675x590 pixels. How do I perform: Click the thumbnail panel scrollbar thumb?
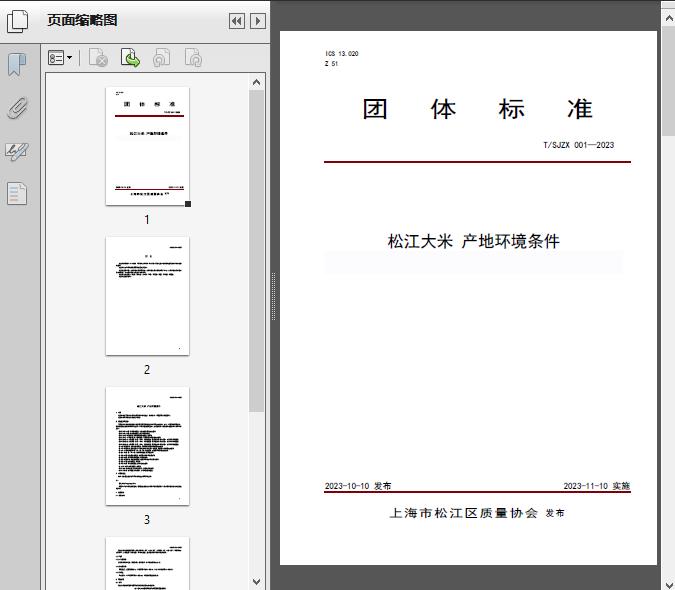257,251
